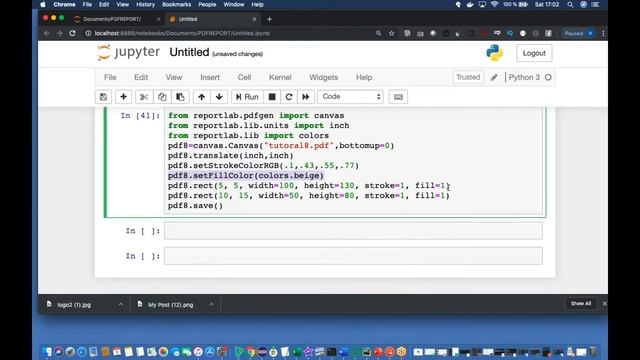Screen dimensions: 640x360
Task: Click into the first empty code cell
Action: pyautogui.click(x=353, y=231)
